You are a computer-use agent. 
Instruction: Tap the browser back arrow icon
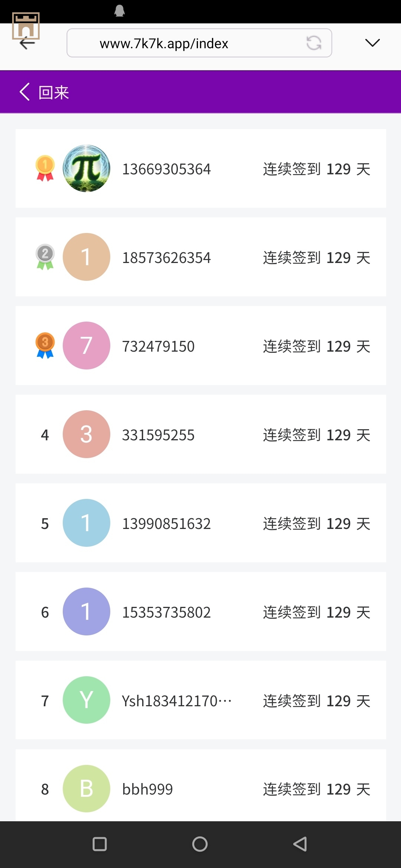point(27,43)
